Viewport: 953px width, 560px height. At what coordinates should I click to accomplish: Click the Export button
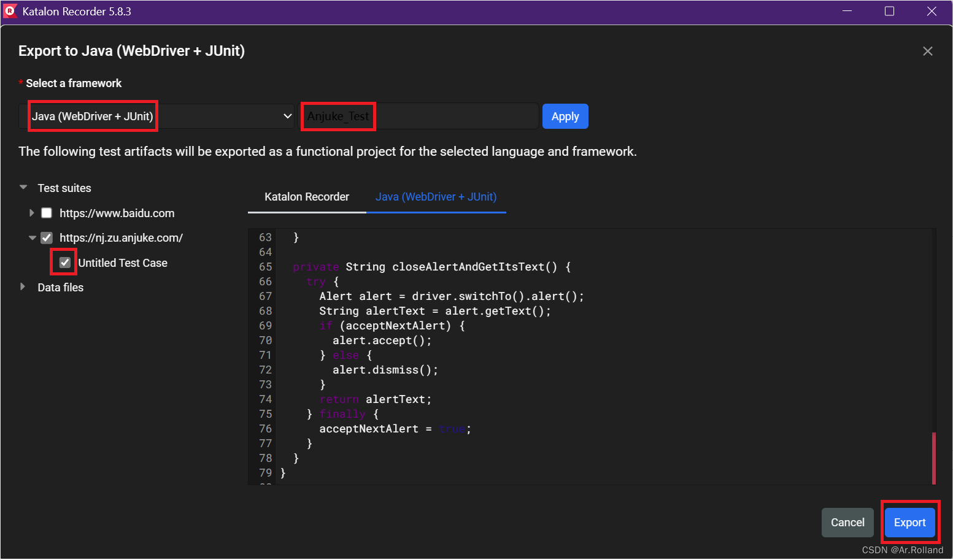click(x=910, y=522)
